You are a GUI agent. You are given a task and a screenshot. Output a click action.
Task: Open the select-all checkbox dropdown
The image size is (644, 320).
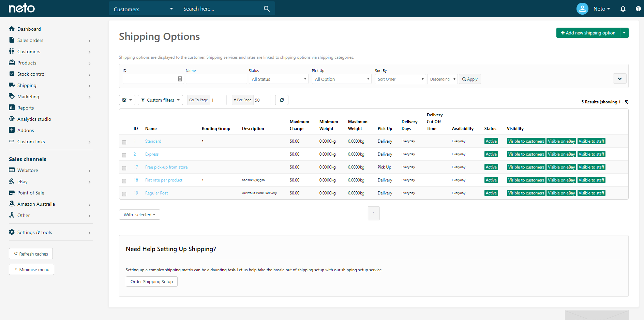127,100
